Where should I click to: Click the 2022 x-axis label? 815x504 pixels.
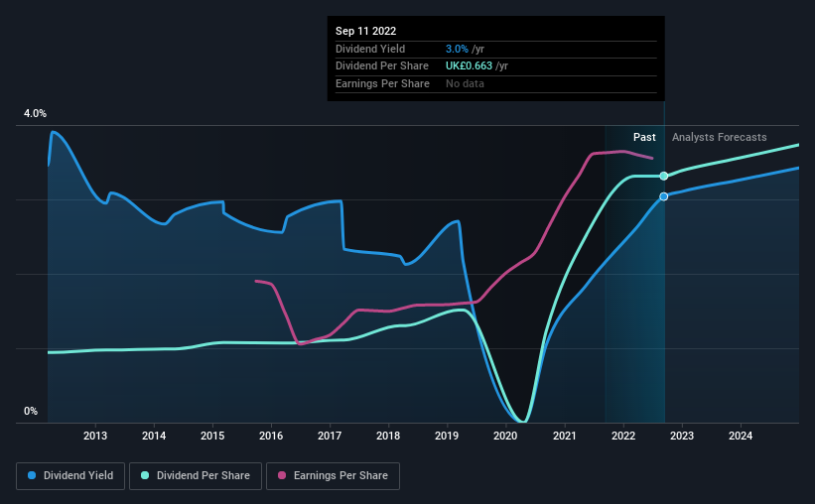coord(623,436)
